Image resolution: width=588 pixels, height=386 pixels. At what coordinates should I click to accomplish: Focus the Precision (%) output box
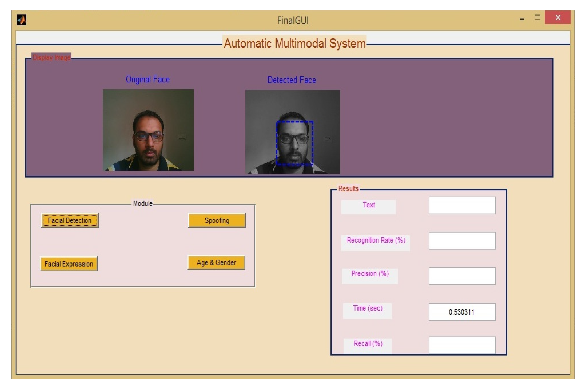[x=462, y=276]
